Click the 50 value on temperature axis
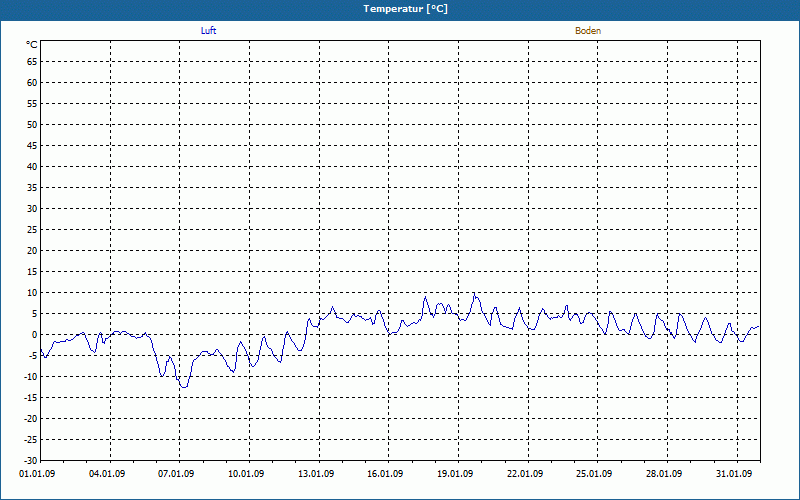The image size is (800, 500). 32,124
